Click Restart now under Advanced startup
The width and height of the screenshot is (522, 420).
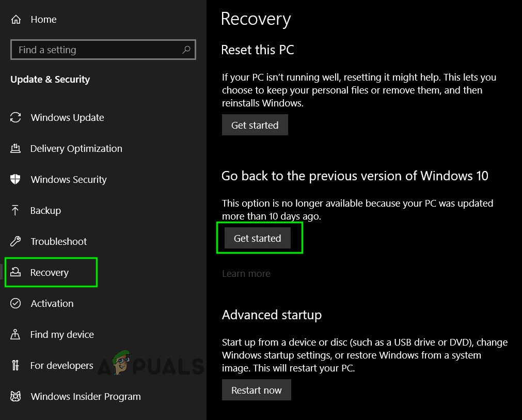click(x=257, y=390)
